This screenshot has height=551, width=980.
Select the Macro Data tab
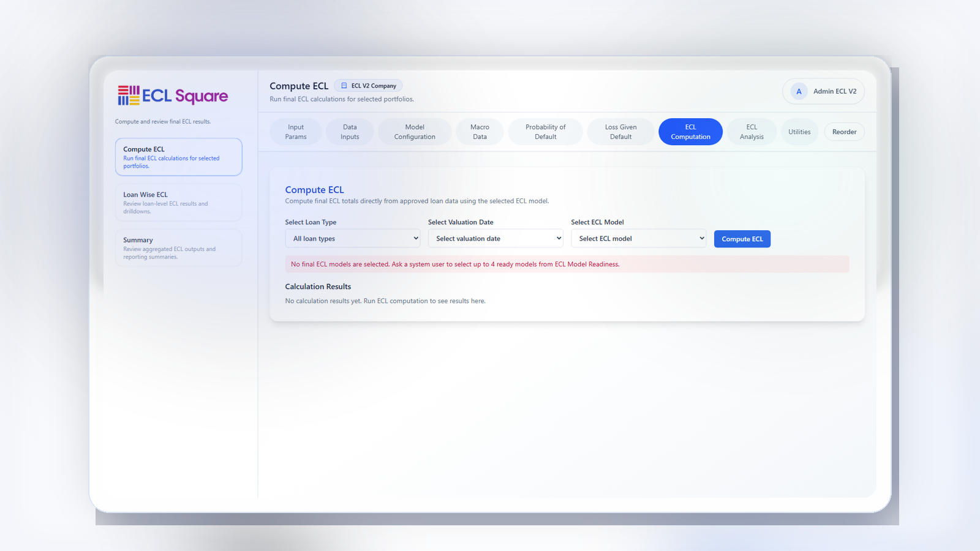[479, 132]
